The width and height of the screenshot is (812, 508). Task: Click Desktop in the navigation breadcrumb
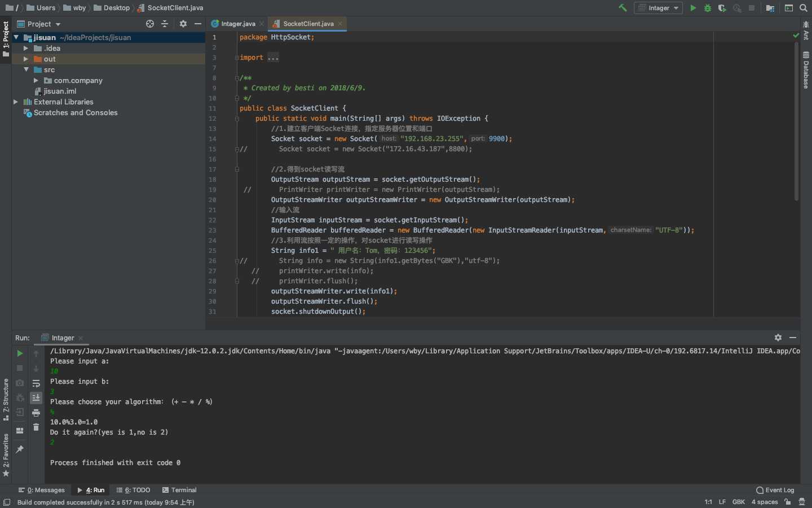[112, 8]
